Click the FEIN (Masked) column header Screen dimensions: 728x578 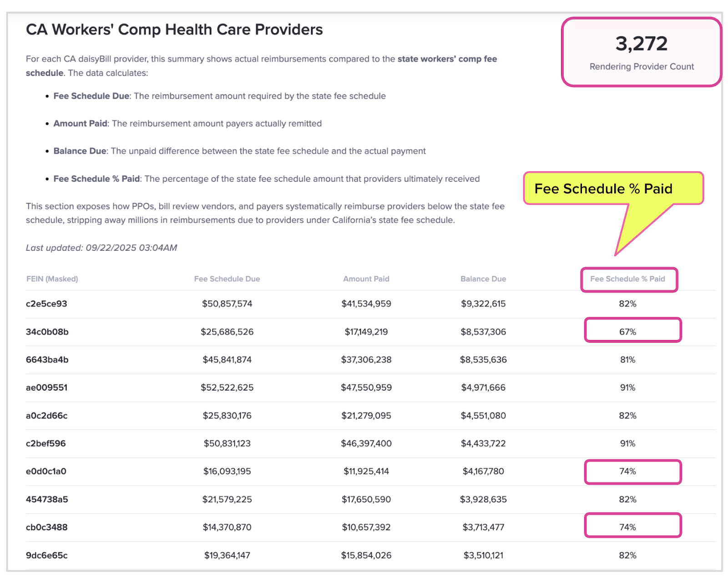click(x=52, y=279)
